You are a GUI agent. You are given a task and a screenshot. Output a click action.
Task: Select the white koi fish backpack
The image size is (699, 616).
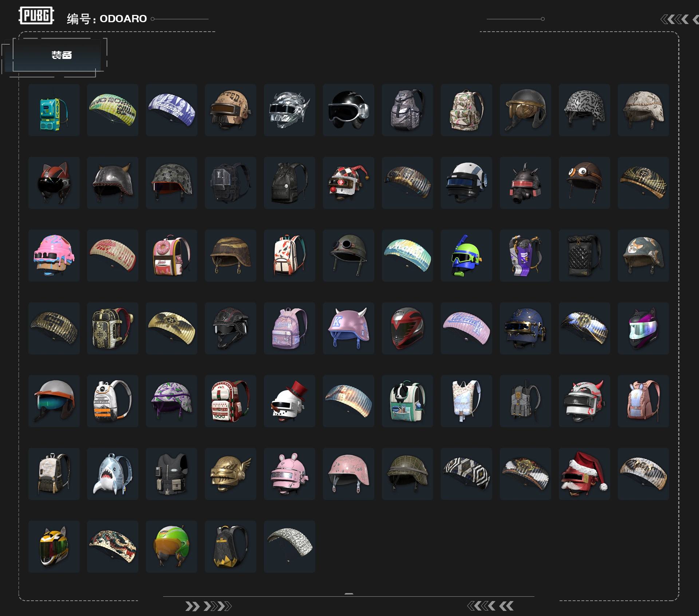click(290, 255)
